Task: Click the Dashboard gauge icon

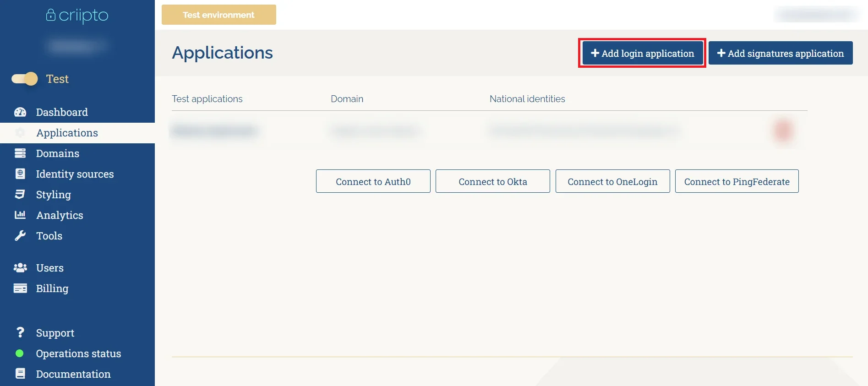Action: tap(20, 112)
